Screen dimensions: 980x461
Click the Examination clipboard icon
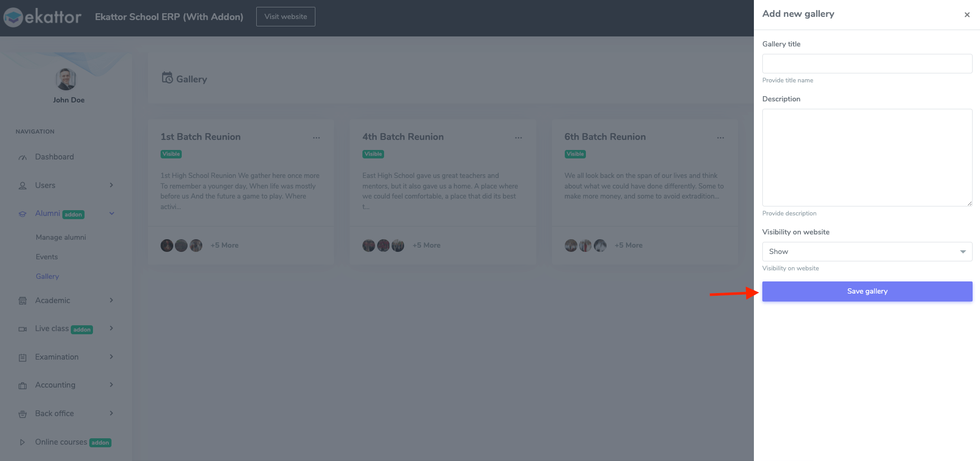coord(23,357)
